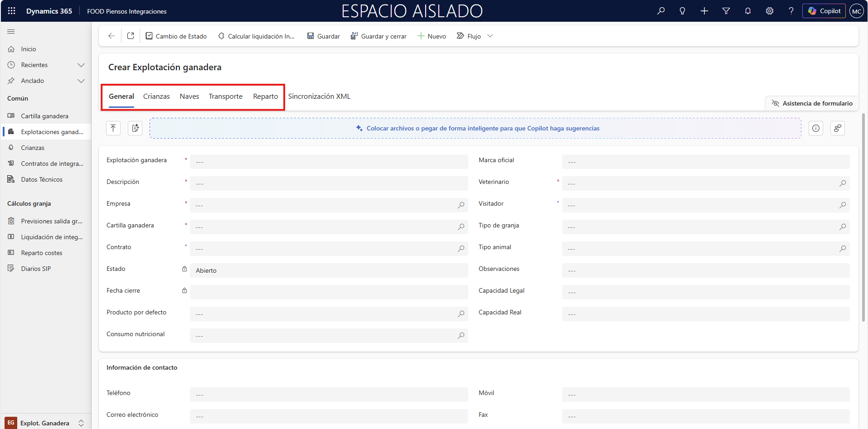Screen dimensions: 868x429
Task: Click the Descripción input field
Action: (329, 183)
